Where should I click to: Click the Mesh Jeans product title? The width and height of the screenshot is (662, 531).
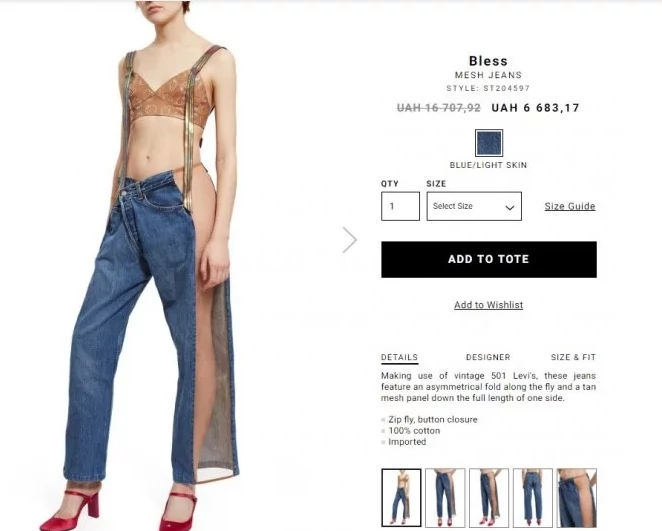coord(488,75)
